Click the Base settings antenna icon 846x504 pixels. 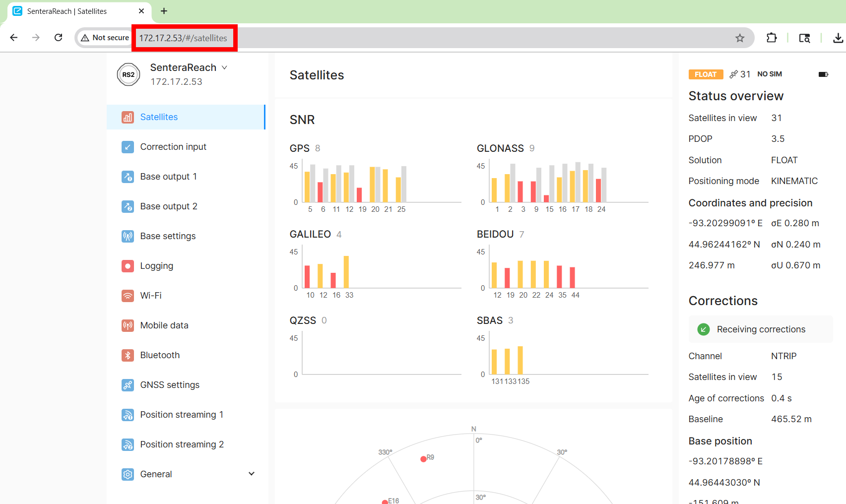[x=128, y=236]
